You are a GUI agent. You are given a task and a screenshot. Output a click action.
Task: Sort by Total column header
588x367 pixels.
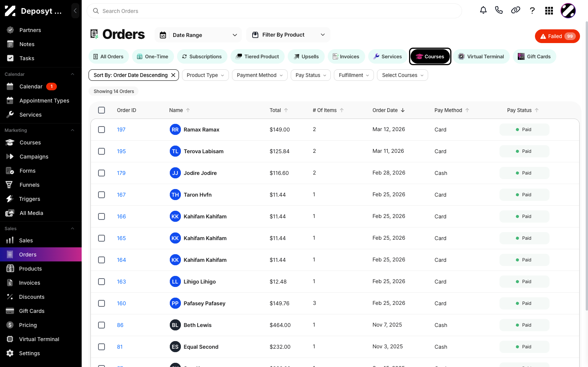point(279,110)
